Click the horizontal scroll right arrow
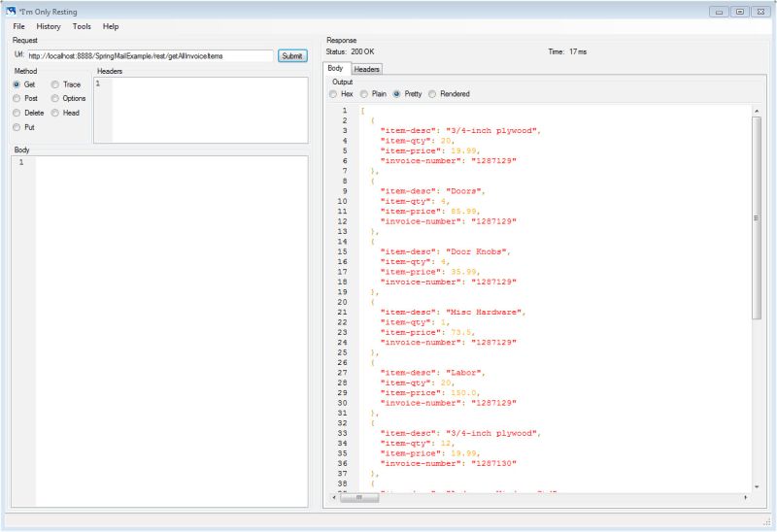The width and height of the screenshot is (777, 532). click(x=745, y=497)
